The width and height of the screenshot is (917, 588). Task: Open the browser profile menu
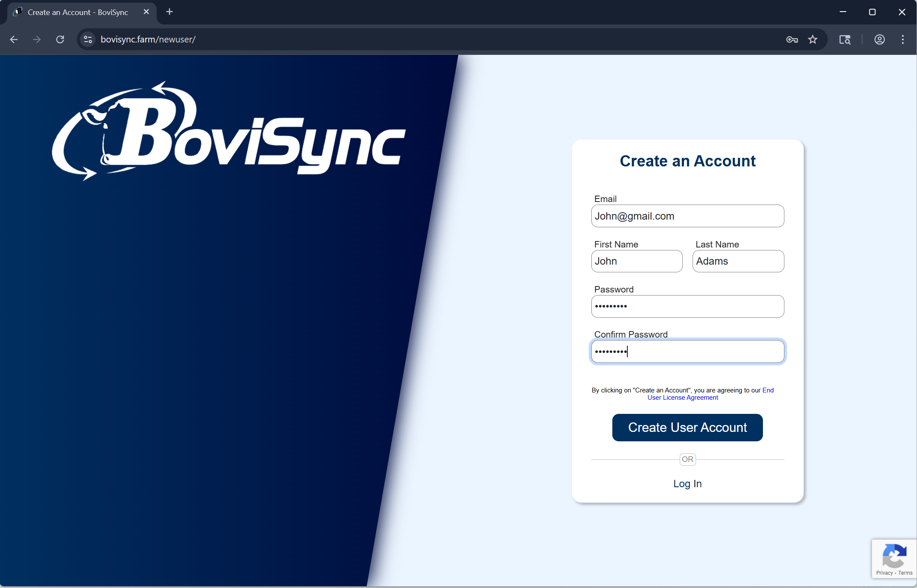880,39
